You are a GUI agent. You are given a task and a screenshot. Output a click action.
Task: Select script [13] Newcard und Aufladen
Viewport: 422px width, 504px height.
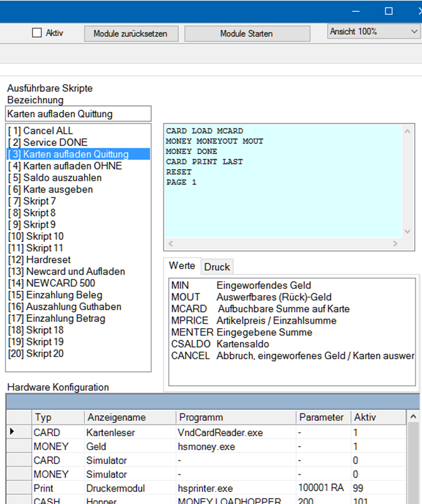[79, 271]
